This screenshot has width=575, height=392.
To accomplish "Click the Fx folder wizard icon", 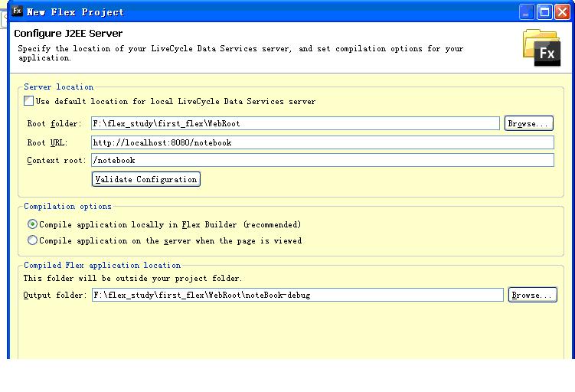I will pyautogui.click(x=541, y=48).
